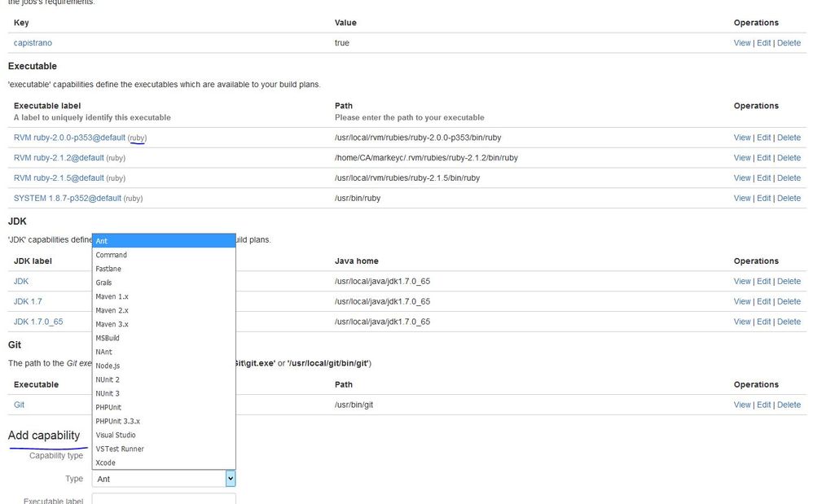Select Xcode from the type list
Viewport: 813px width, 504px height.
click(164, 463)
